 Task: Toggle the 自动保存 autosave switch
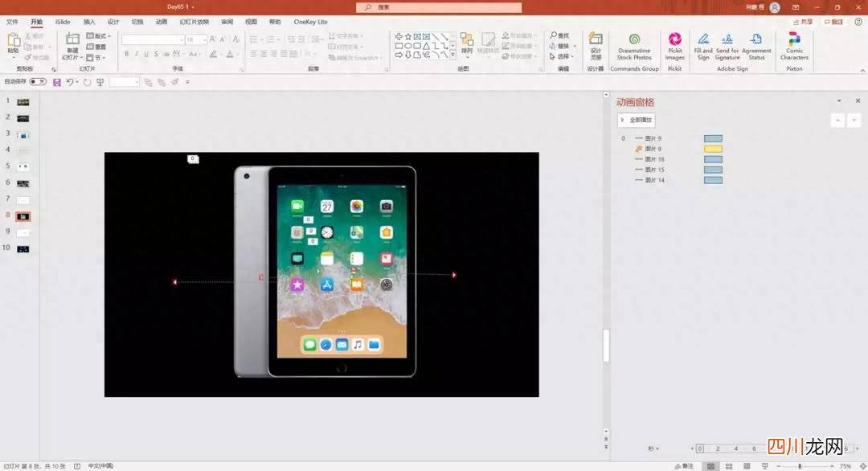click(38, 82)
